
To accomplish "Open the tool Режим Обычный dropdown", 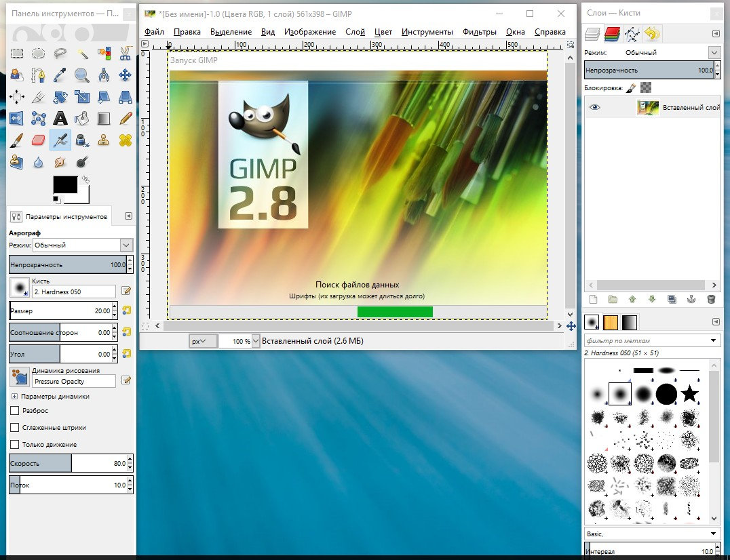I will click(x=126, y=245).
